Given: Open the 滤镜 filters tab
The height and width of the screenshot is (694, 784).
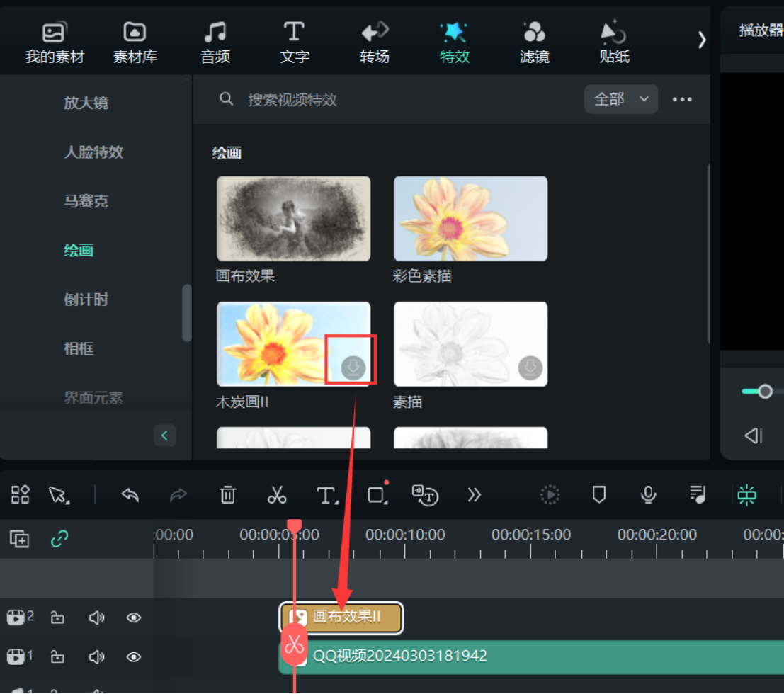Looking at the screenshot, I should tap(534, 43).
